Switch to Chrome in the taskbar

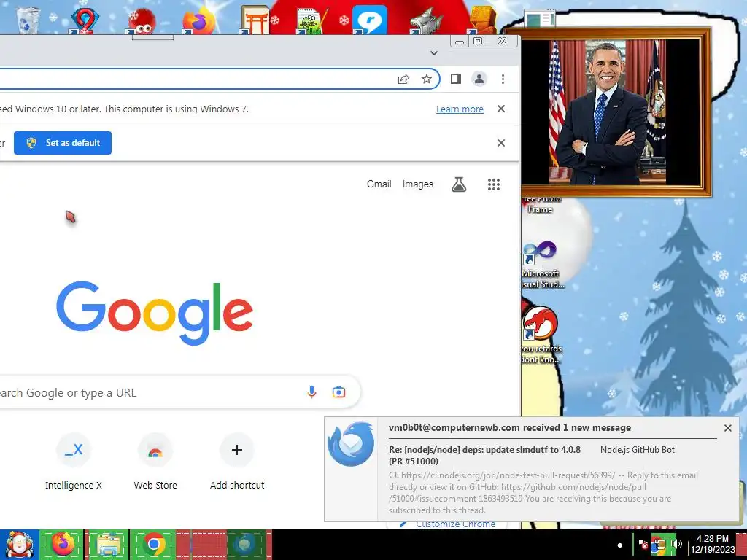point(153,545)
